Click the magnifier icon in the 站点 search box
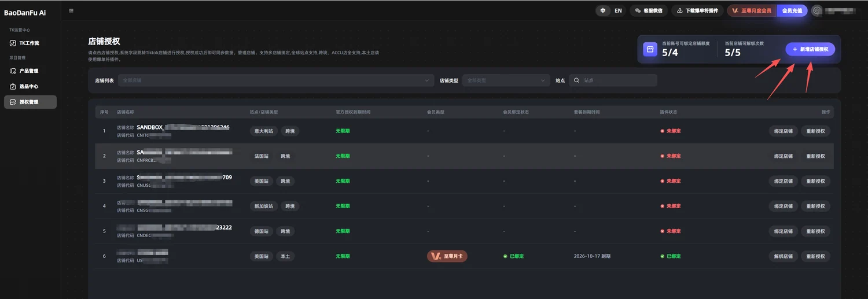The width and height of the screenshot is (868, 299). pyautogui.click(x=576, y=80)
